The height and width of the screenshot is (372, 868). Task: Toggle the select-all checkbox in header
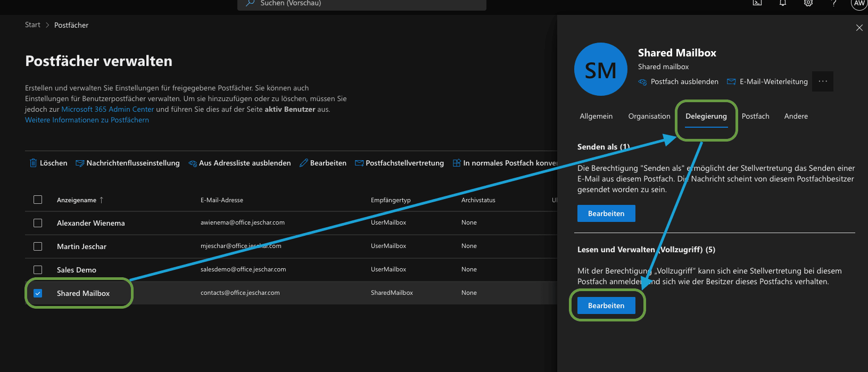[38, 200]
